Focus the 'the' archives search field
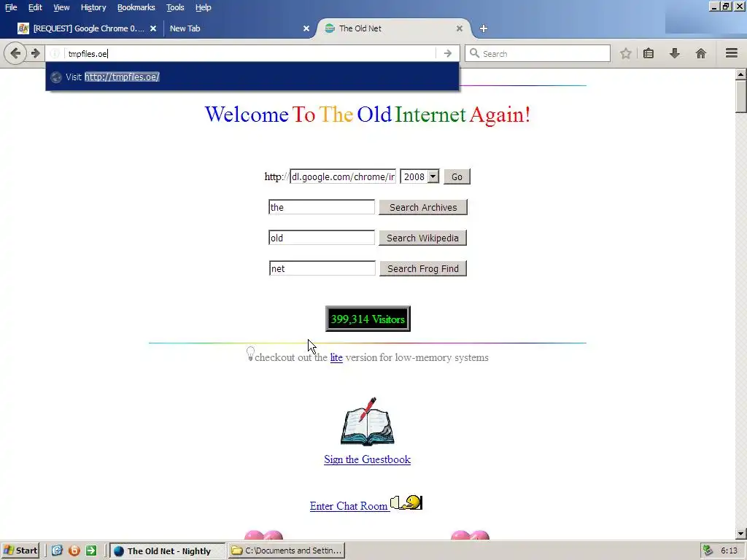 (322, 207)
